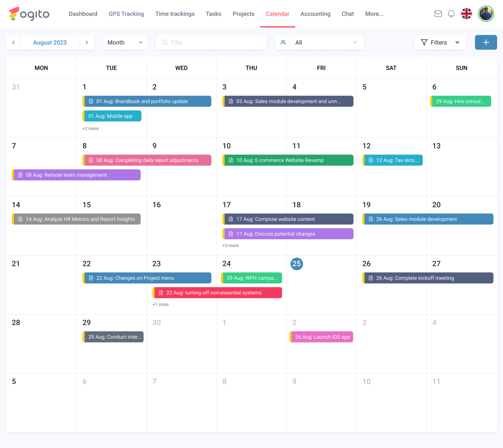Open the Accounting section
Viewport: 503px width, 448px height.
pyautogui.click(x=315, y=14)
